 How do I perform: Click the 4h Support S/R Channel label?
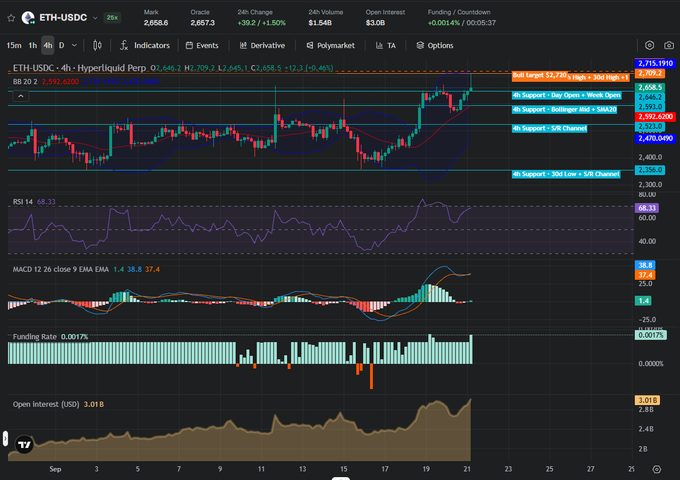tap(549, 128)
